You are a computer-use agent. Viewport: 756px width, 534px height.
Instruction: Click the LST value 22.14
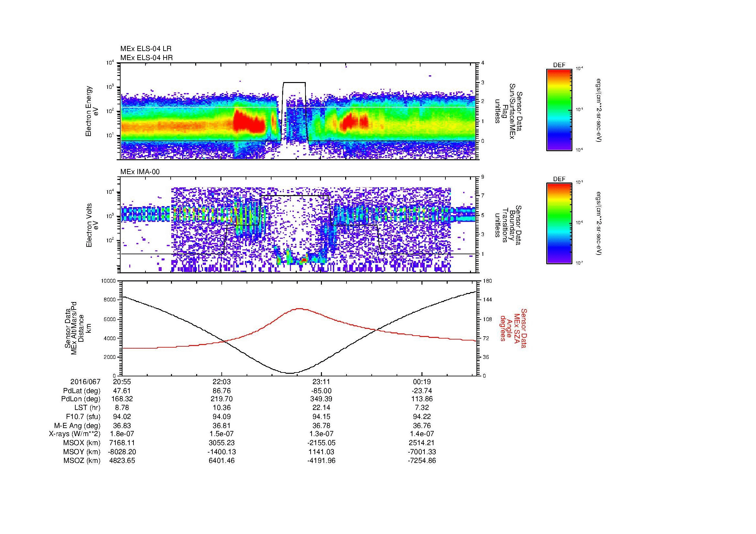321,408
